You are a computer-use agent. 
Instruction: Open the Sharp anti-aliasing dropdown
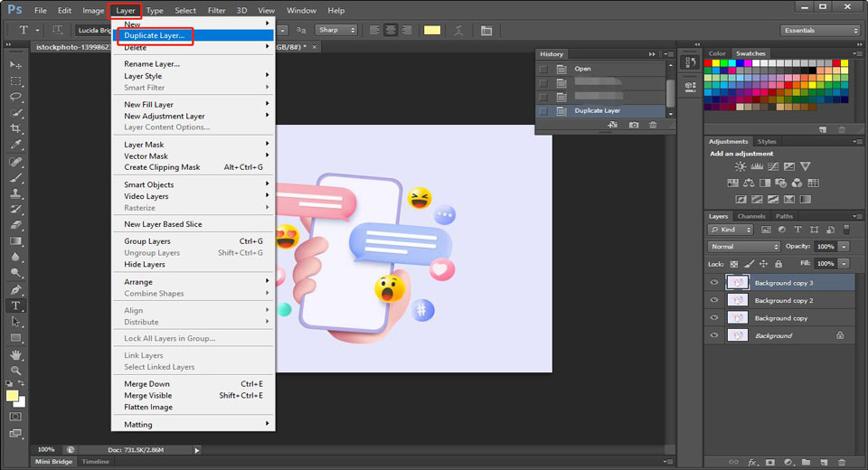[x=336, y=30]
